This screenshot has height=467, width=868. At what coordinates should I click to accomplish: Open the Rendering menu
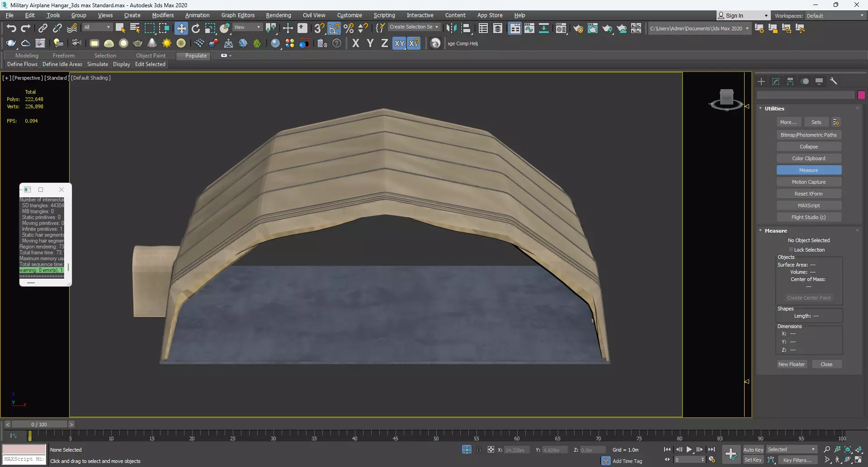click(x=278, y=15)
